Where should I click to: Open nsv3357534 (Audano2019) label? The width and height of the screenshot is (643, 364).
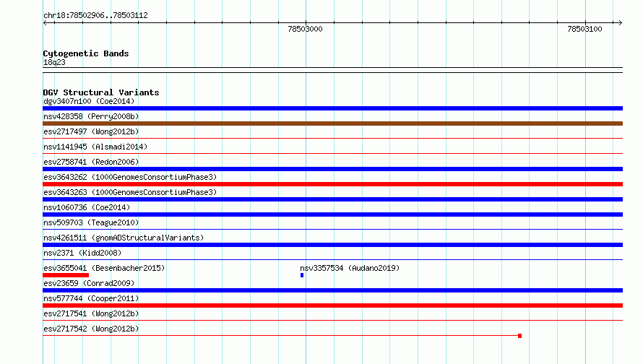(350, 268)
